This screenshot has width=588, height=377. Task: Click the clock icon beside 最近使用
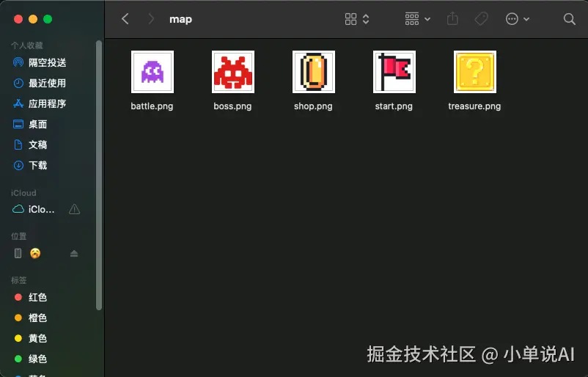18,83
